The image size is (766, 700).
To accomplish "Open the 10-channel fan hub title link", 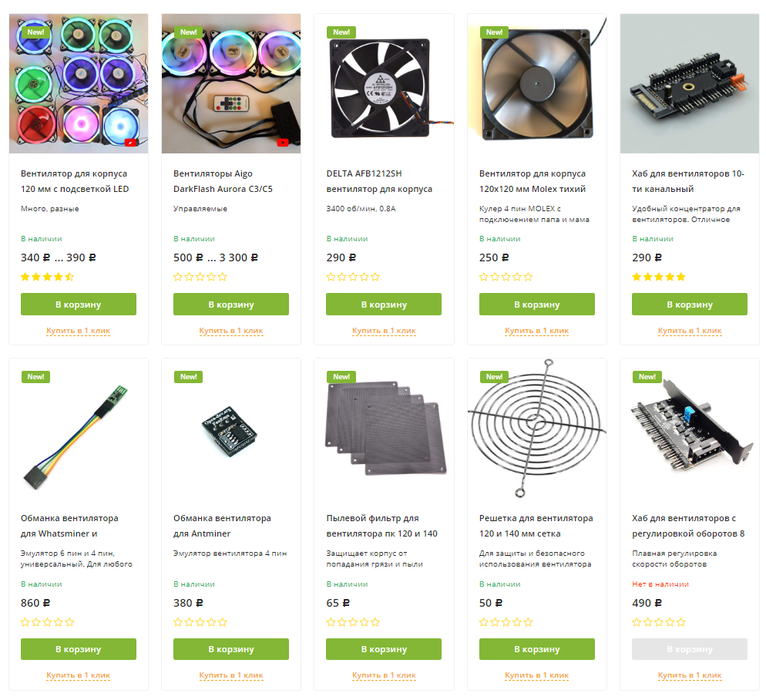I will pos(688,181).
